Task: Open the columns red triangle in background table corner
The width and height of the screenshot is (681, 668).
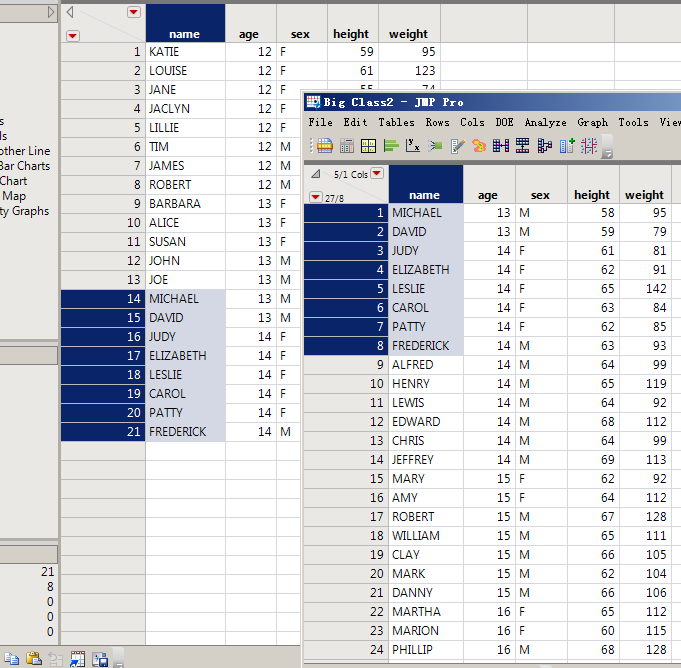Action: (134, 12)
